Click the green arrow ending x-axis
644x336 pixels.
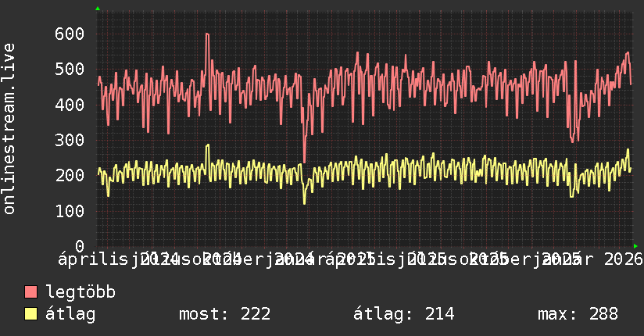(635, 246)
